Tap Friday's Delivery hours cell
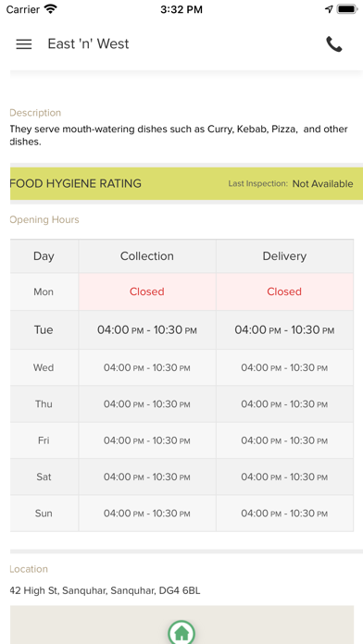363x644 pixels. point(284,440)
